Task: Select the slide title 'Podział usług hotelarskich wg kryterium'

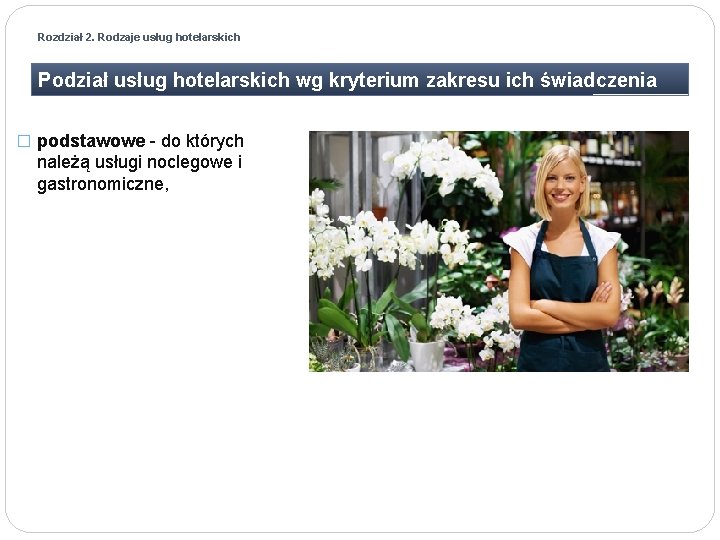Action: point(228,80)
